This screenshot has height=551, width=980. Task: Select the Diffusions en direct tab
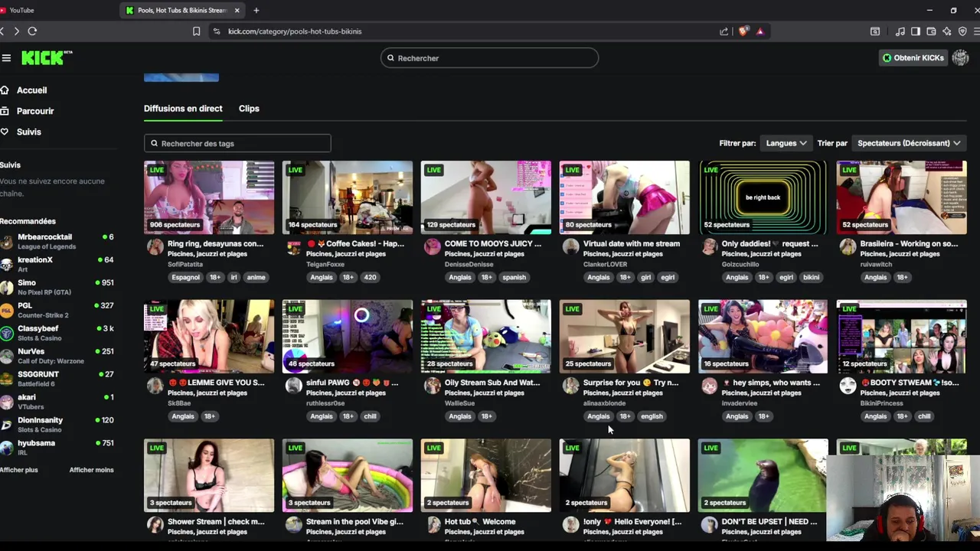pos(183,109)
